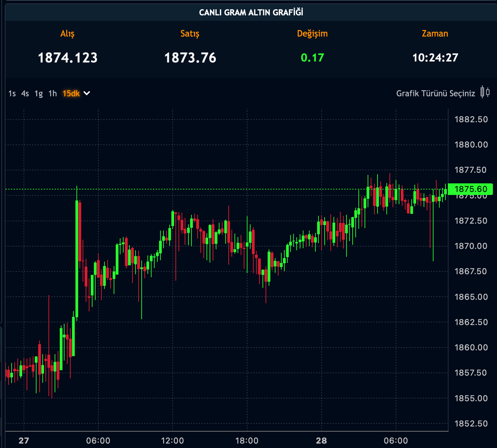This screenshot has width=497, height=448.
Task: Click the 1860.00 price axis label
Action: click(x=471, y=348)
